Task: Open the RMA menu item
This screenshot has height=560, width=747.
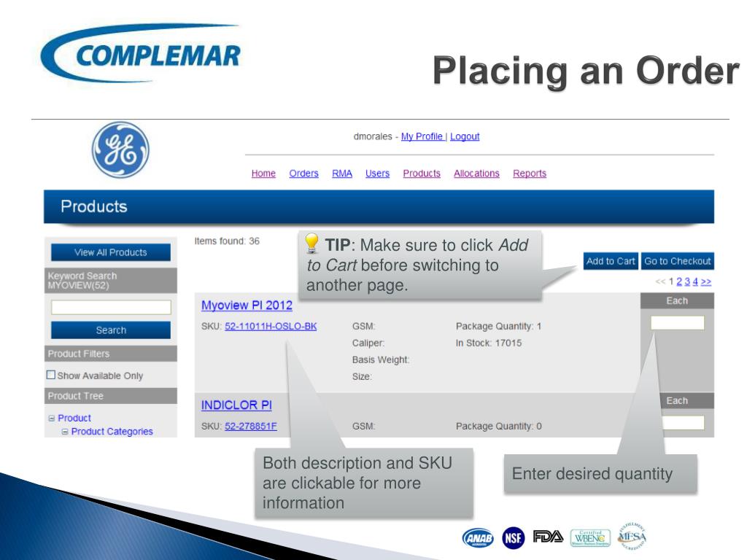Action: (x=342, y=174)
